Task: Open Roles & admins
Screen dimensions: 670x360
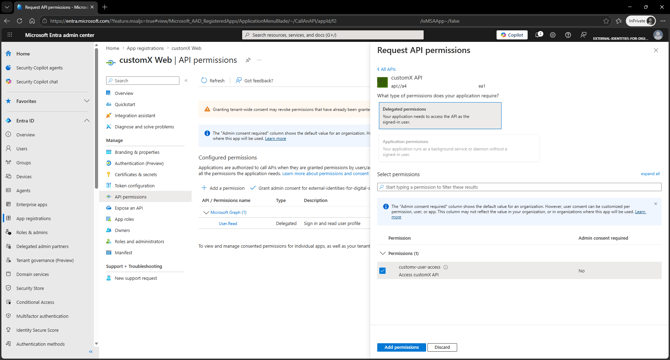Action: 32,232
